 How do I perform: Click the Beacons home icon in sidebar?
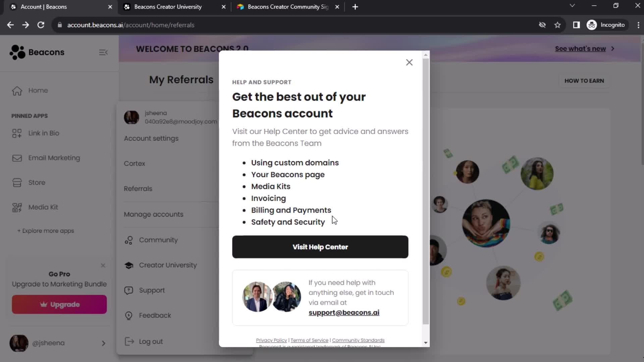coord(17,90)
